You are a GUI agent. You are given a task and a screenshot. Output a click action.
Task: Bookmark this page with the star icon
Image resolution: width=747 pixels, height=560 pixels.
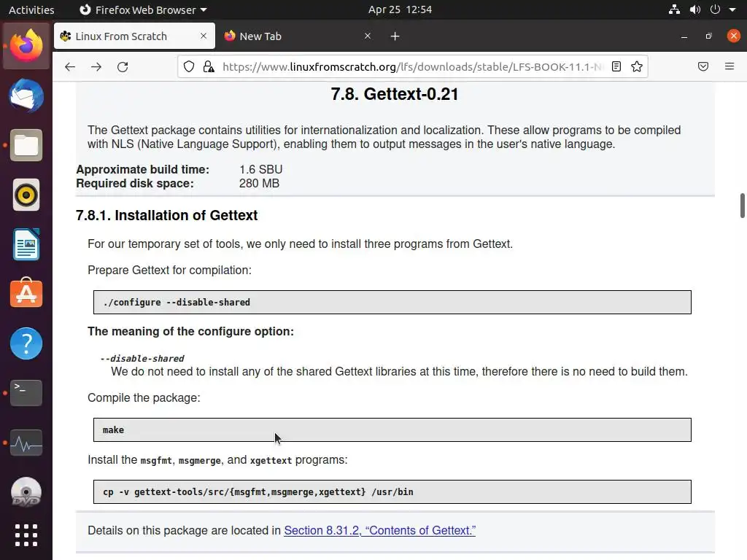(x=637, y=66)
